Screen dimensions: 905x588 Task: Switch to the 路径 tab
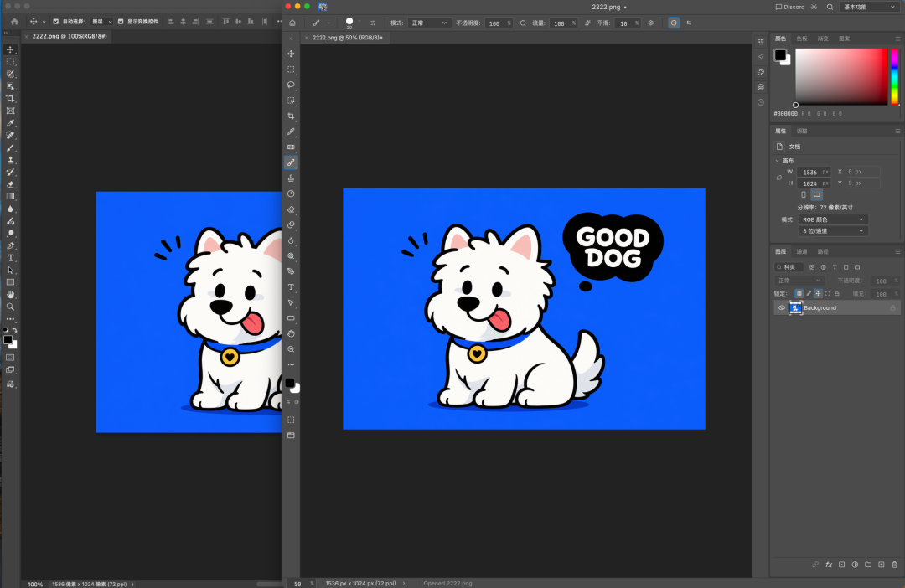tap(823, 251)
